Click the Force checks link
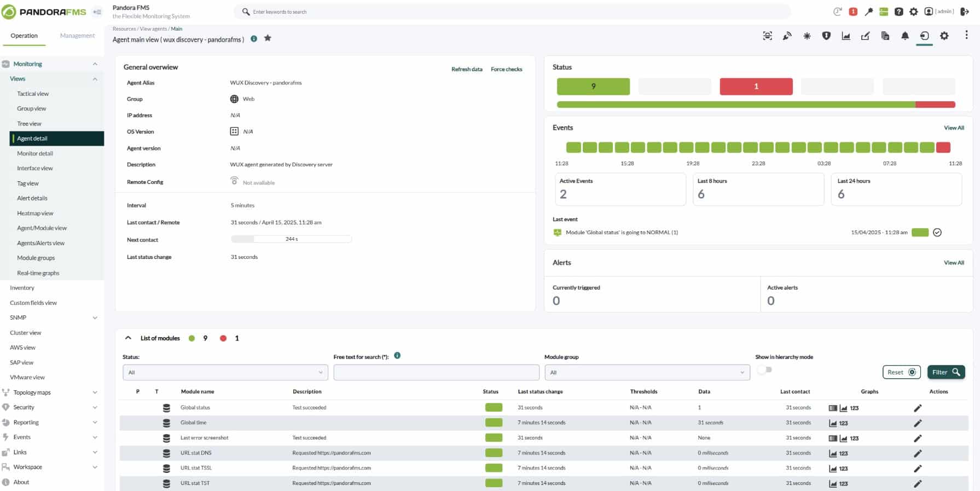The width and height of the screenshot is (980, 491). (x=506, y=70)
